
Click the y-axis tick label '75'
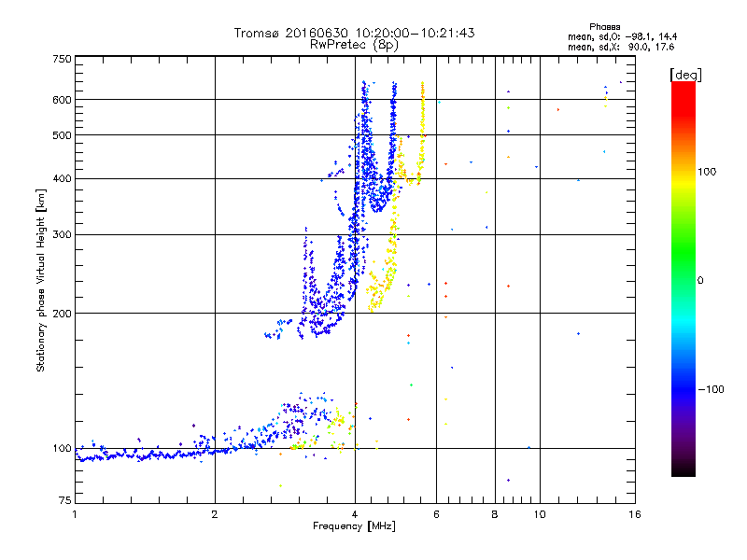[65, 500]
